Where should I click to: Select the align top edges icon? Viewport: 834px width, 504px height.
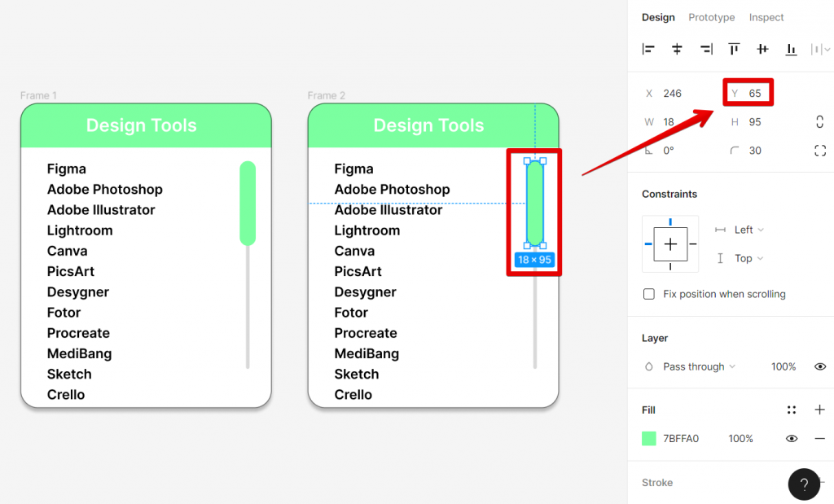tap(734, 49)
